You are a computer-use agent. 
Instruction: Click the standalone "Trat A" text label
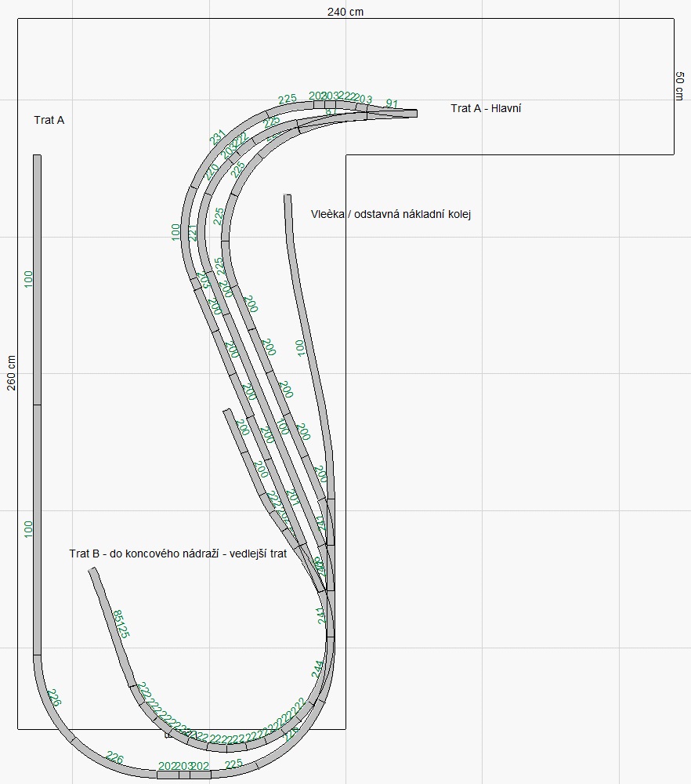pyautogui.click(x=49, y=120)
